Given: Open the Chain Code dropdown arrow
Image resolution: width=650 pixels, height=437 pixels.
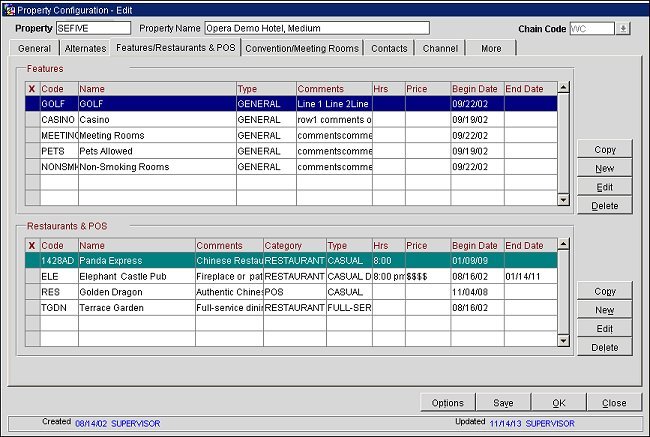Looking at the screenshot, I should tap(623, 28).
